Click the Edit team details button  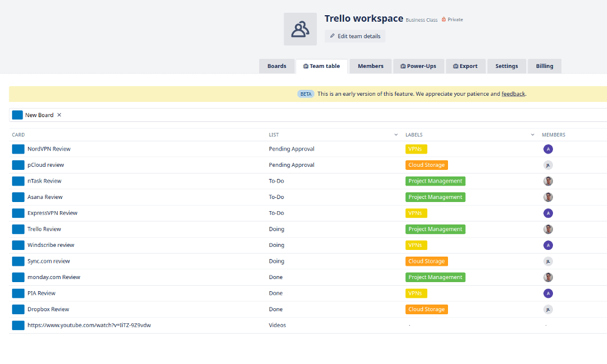coord(355,36)
